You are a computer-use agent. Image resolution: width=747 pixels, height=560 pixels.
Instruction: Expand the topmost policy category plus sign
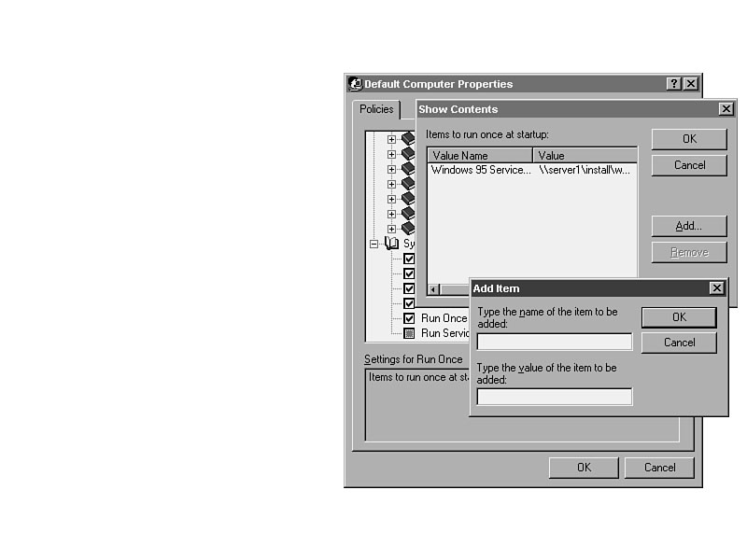[x=391, y=139]
